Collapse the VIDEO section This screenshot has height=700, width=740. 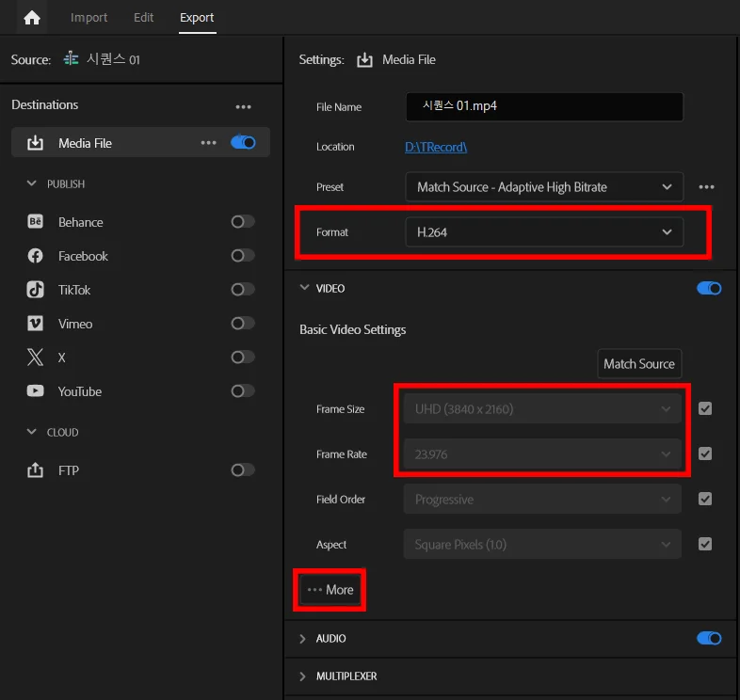point(304,287)
